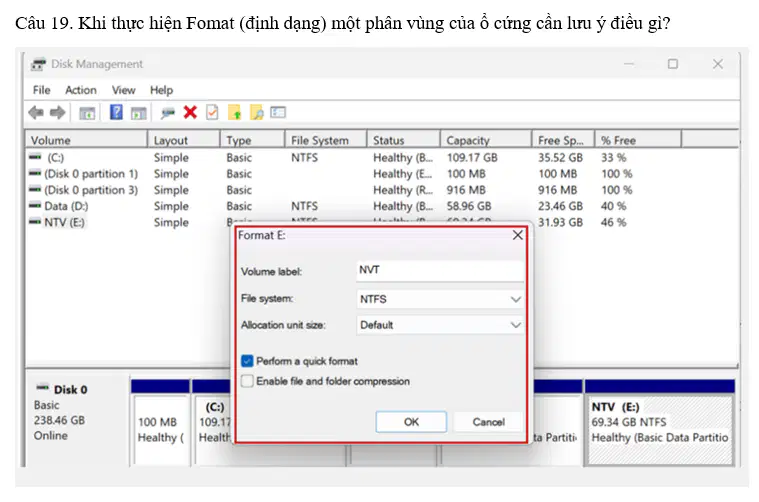Sort by the Capacity column header
This screenshot has width=759, height=502.
(x=486, y=140)
